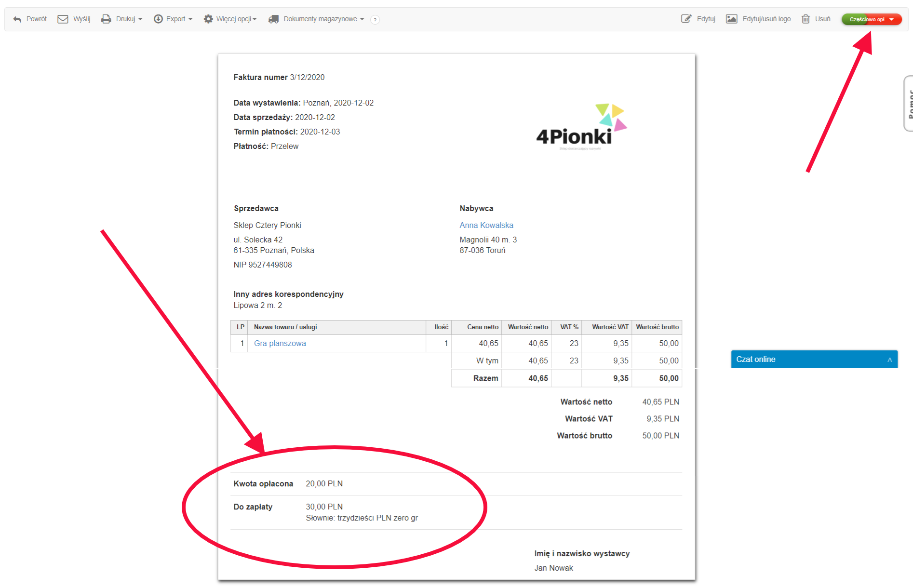Click the Edytuj pencil icon
The height and width of the screenshot is (588, 913).
coord(686,19)
